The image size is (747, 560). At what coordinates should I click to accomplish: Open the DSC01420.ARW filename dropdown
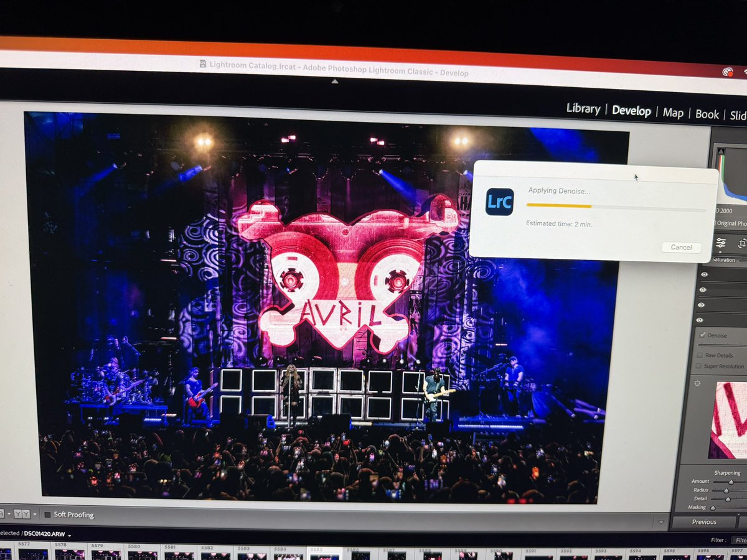click(69, 535)
